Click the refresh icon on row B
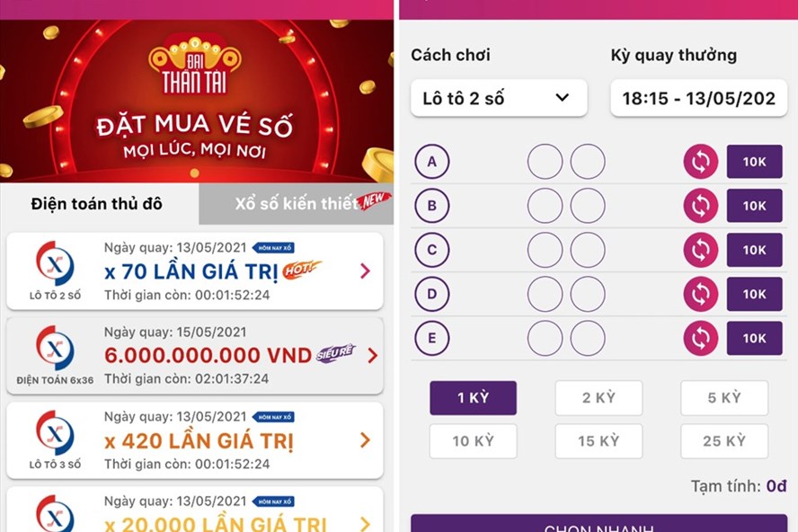 [700, 206]
